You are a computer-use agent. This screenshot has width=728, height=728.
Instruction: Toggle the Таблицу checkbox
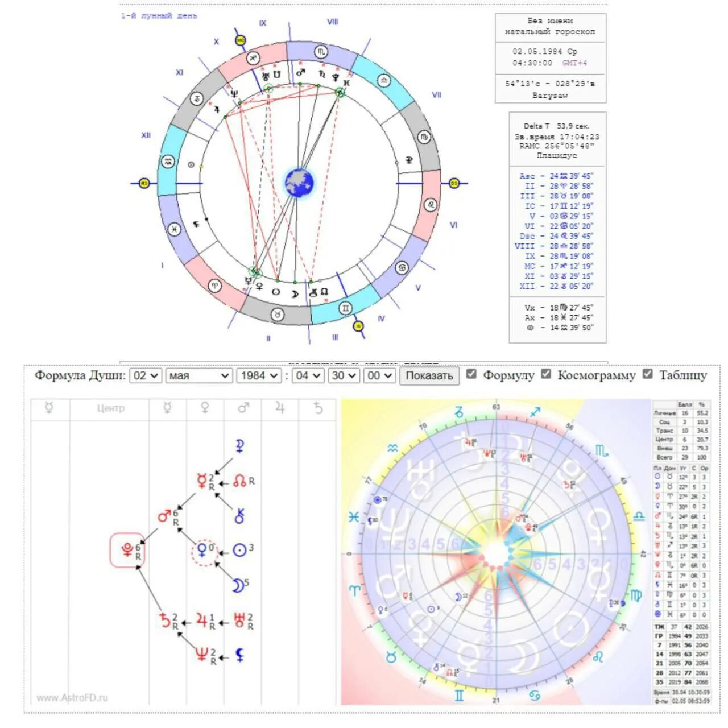click(648, 374)
